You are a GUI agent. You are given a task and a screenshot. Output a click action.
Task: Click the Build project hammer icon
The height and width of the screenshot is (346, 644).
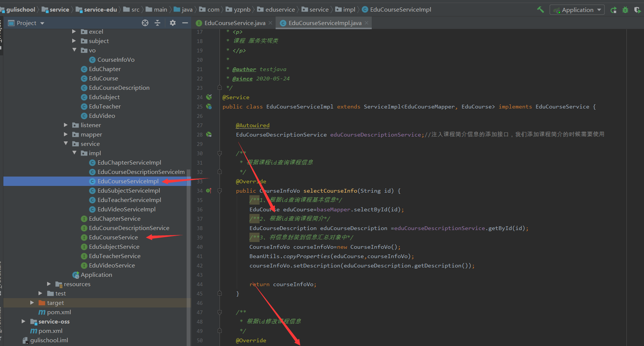coord(540,10)
